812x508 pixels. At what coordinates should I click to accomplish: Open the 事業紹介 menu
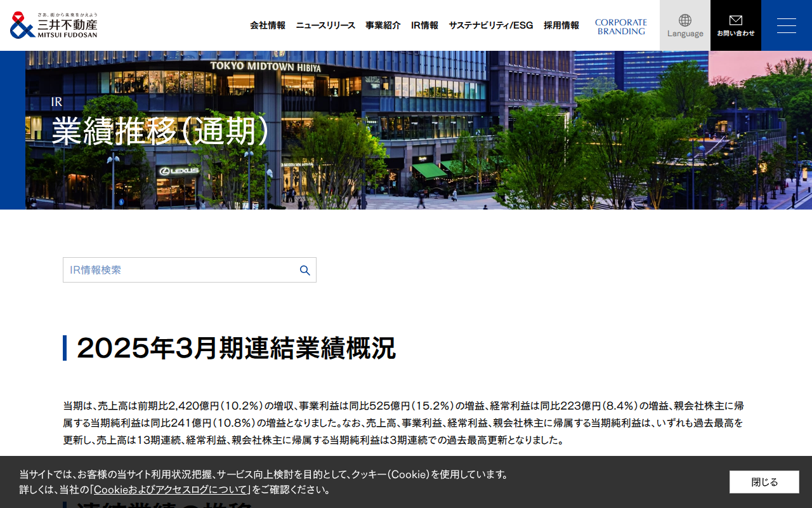[383, 25]
